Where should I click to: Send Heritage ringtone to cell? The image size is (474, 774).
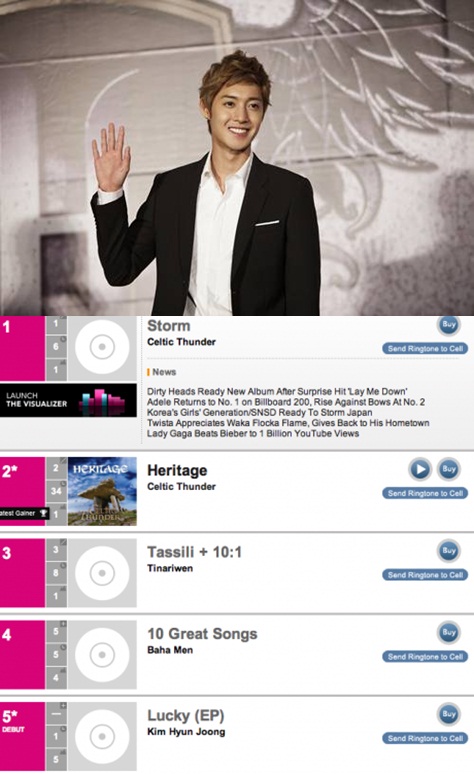pyautogui.click(x=425, y=493)
